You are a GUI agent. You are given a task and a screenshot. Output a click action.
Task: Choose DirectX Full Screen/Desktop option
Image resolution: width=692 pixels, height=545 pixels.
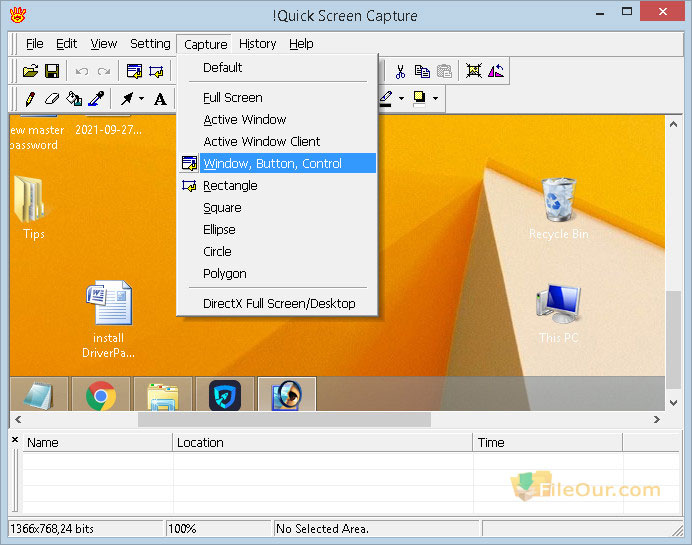(x=277, y=303)
